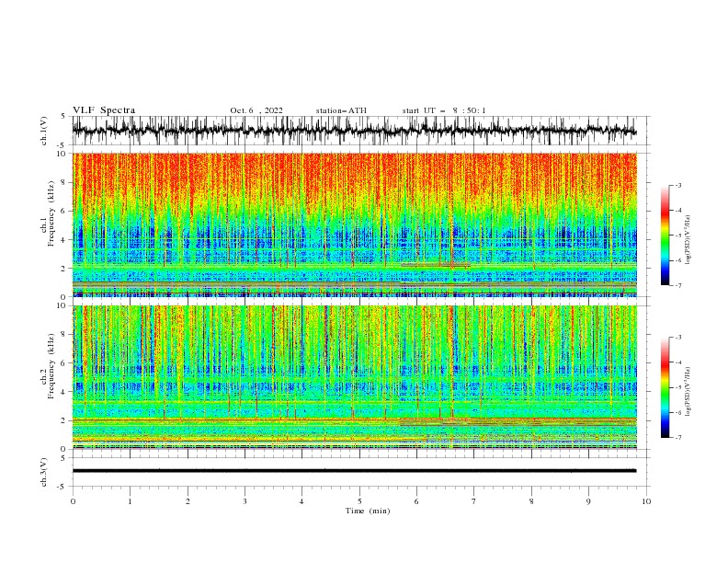The height and width of the screenshot is (563, 728).
Task: Click the lower ch.2 PSD color bar
Action: tap(665, 387)
